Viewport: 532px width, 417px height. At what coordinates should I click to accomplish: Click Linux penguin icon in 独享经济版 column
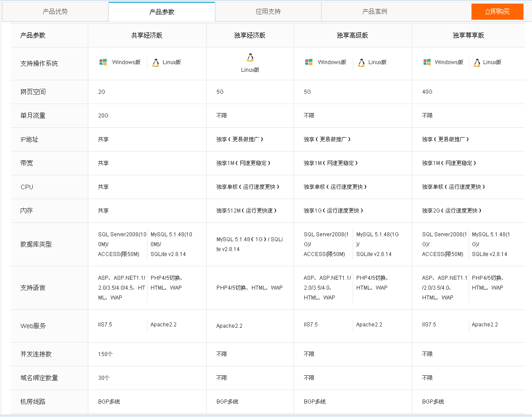pos(250,58)
